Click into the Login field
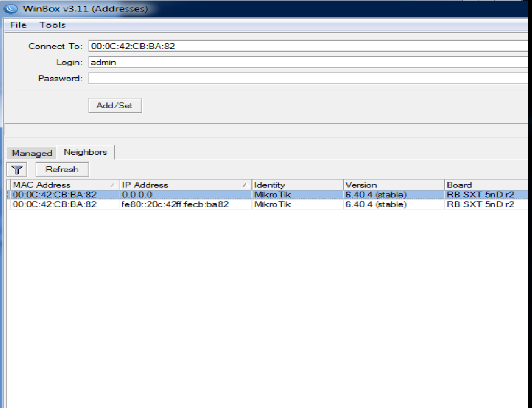 click(x=308, y=62)
